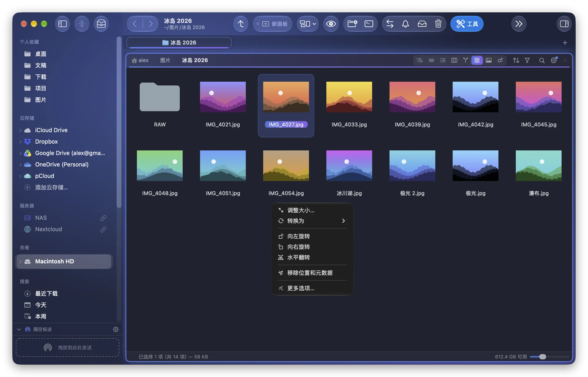Expand Dropbox tree item
Screen dimensions: 588x377
[20, 142]
